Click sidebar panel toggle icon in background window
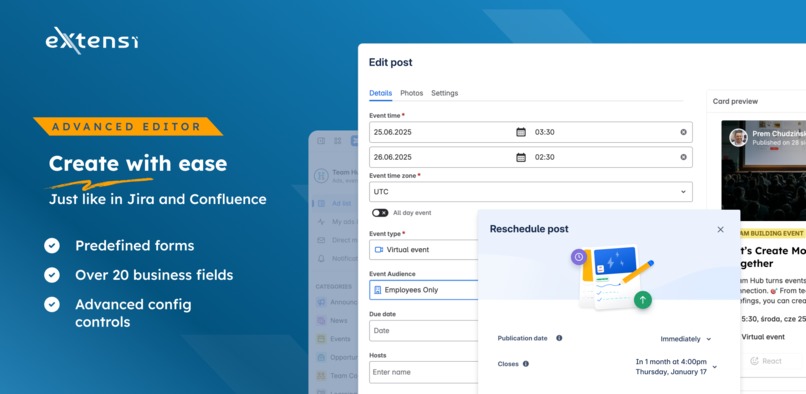The image size is (806, 394). tap(321, 140)
